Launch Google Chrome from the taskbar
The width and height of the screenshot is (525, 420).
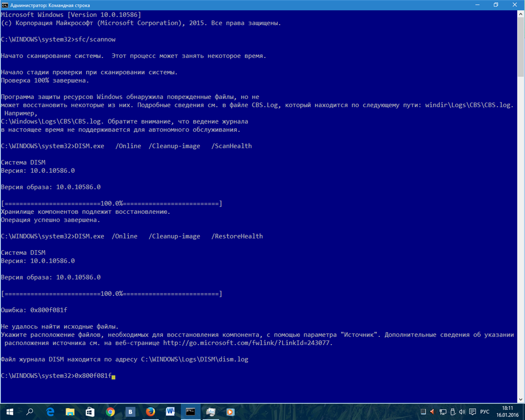[110, 412]
